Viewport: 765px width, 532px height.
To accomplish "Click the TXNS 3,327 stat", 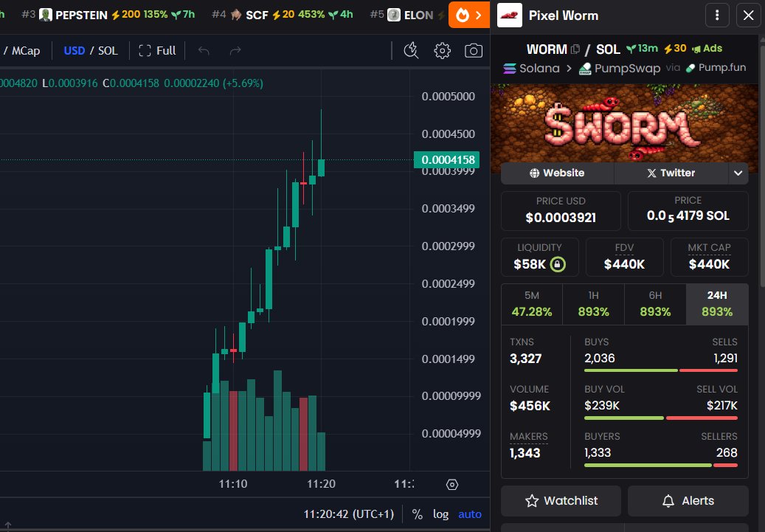I will point(525,351).
